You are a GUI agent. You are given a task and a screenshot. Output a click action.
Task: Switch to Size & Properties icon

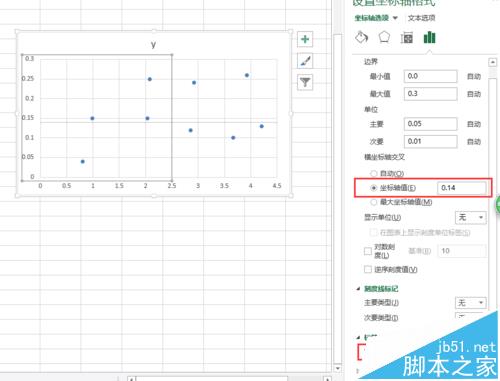(407, 38)
